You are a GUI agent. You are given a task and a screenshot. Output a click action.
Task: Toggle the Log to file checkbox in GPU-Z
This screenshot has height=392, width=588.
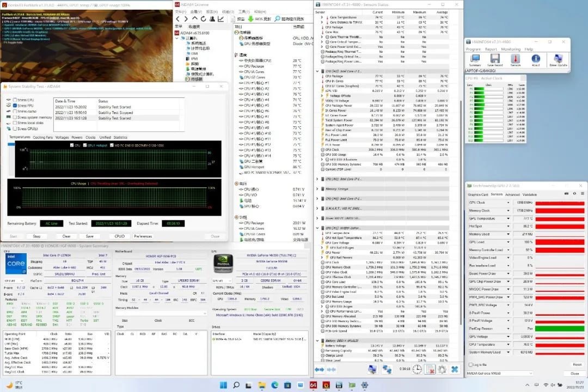(x=470, y=364)
